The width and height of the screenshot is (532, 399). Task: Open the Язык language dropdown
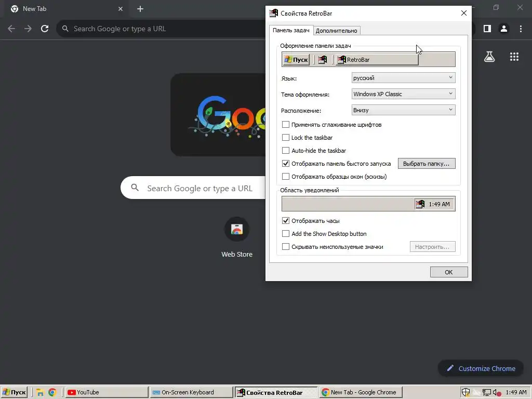pos(403,78)
